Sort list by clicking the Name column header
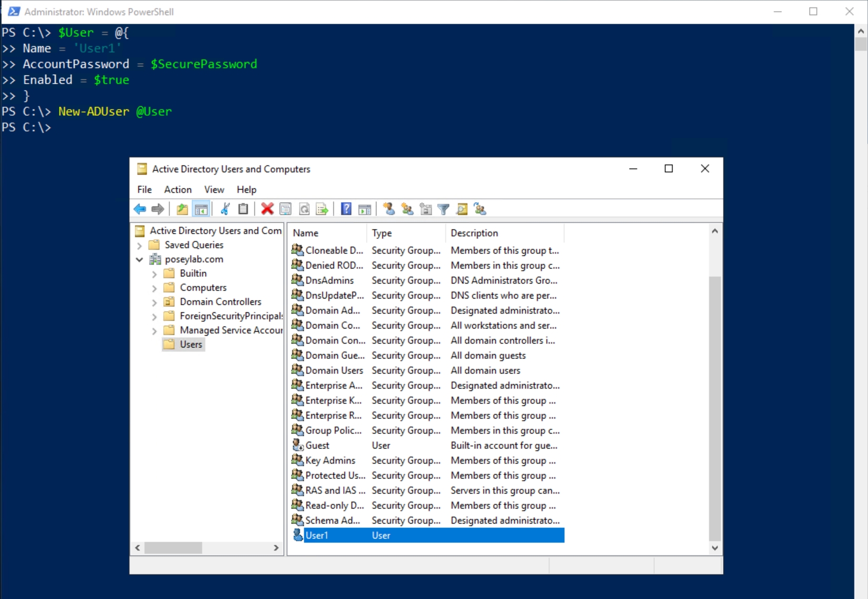 305,233
